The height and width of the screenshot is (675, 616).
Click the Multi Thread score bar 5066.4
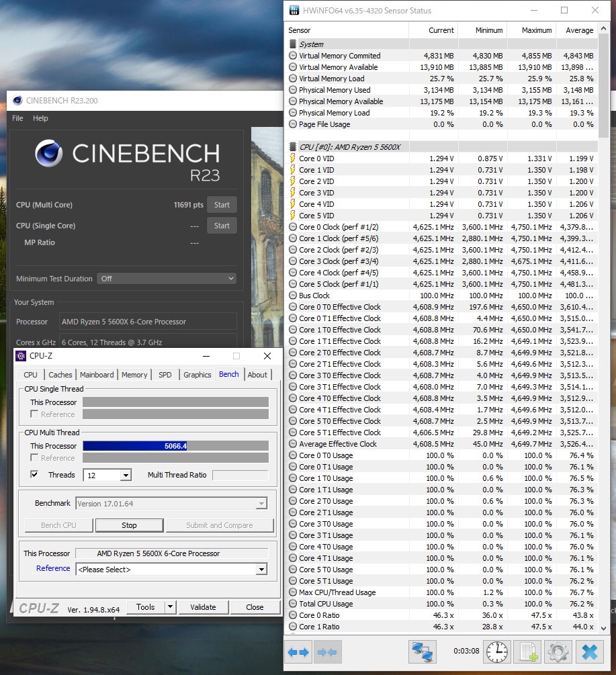pos(175,445)
